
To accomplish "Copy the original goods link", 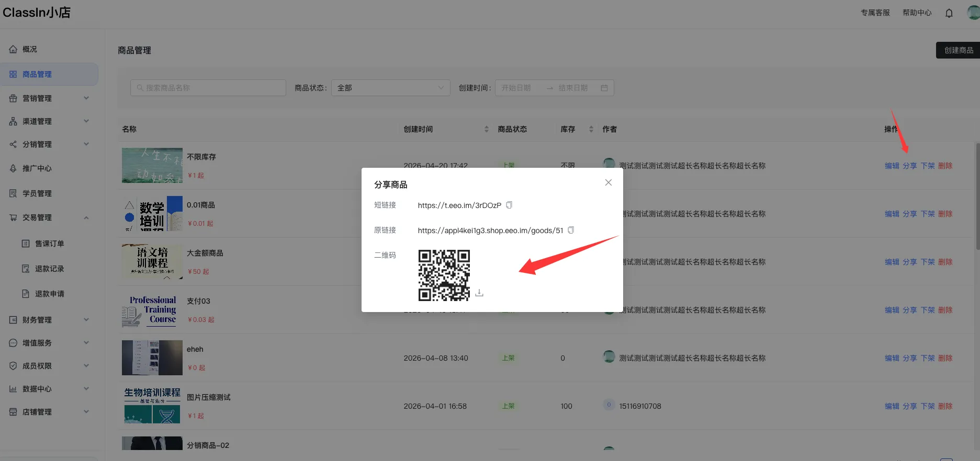I will [571, 230].
